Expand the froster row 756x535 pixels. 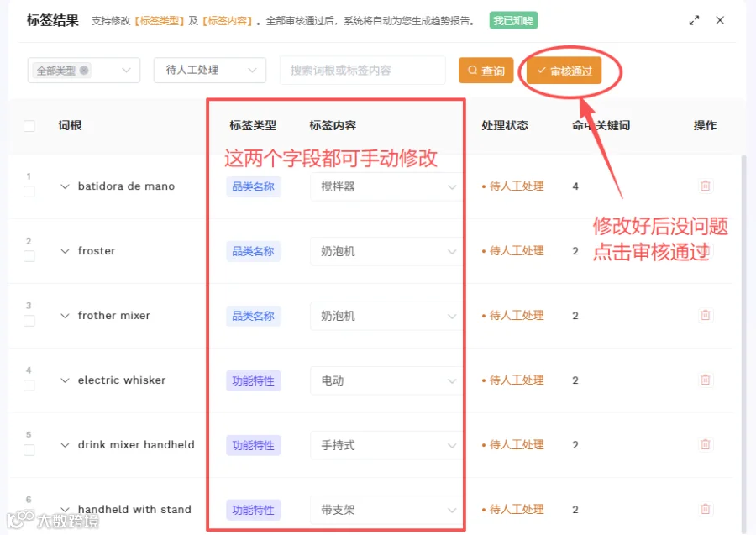pos(65,250)
